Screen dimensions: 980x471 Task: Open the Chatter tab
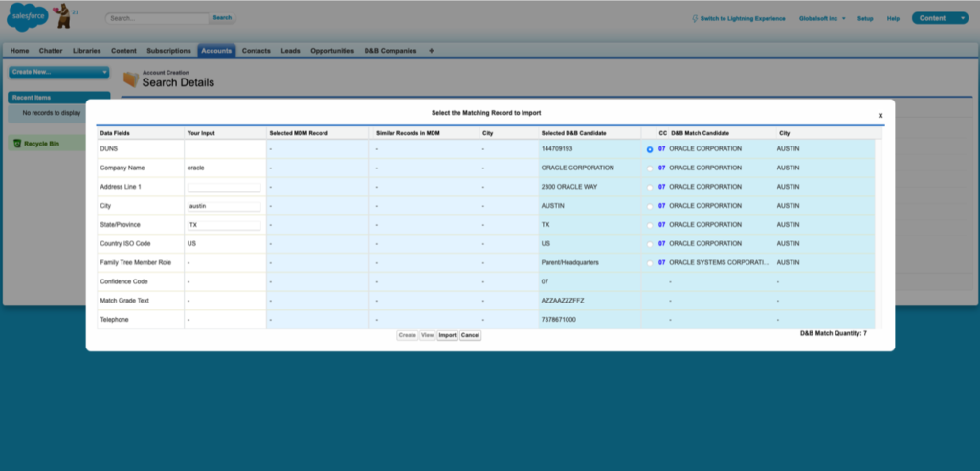pos(51,51)
